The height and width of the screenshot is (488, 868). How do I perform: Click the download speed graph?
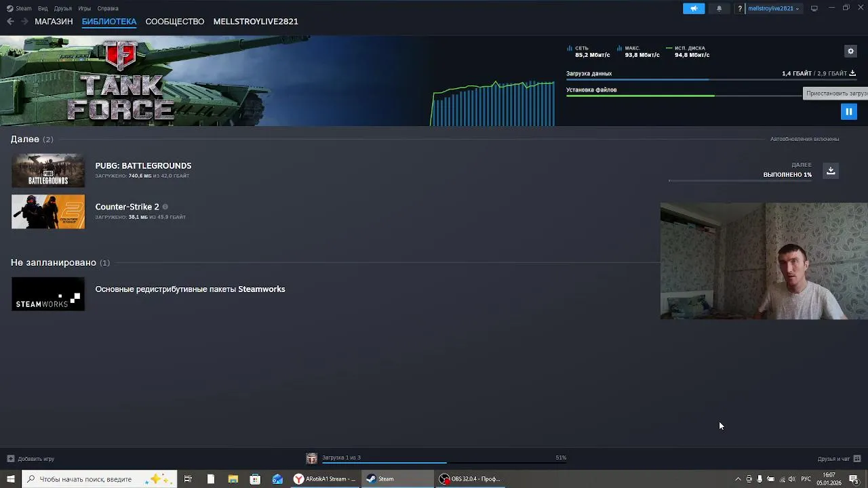coord(493,103)
